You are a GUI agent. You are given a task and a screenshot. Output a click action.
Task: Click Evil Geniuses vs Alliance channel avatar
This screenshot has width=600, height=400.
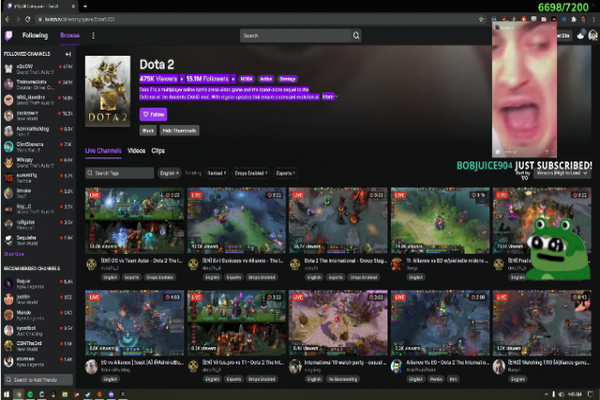193,264
